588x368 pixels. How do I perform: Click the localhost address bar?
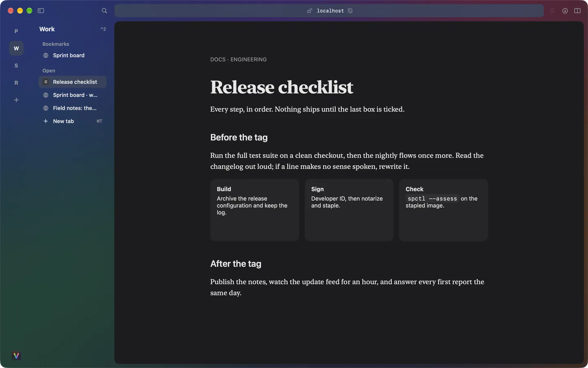[329, 11]
